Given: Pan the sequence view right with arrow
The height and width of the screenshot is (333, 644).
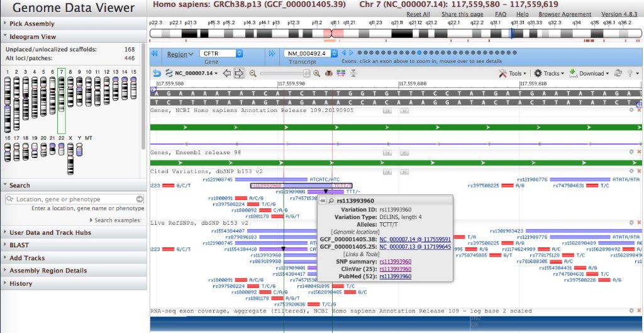Looking at the screenshot, I should (x=239, y=73).
